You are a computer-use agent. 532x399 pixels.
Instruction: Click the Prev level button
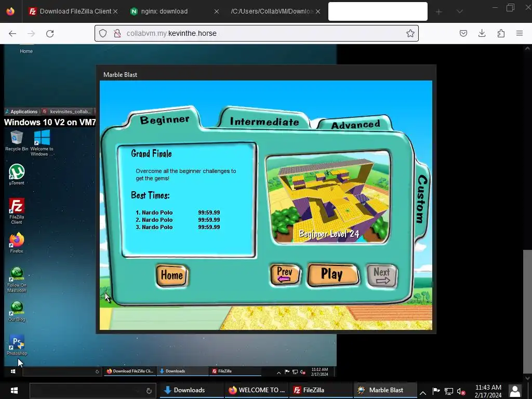pyautogui.click(x=285, y=274)
